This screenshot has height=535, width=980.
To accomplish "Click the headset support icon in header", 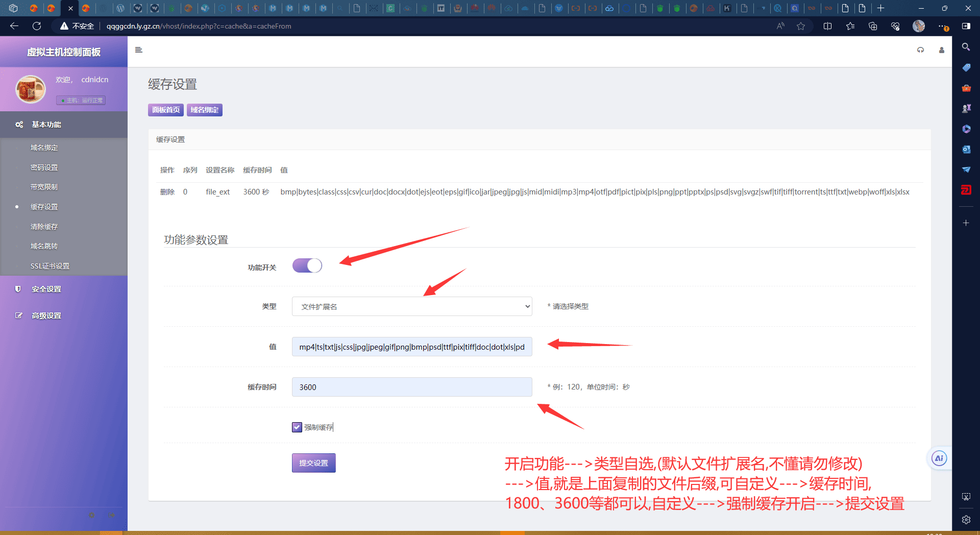I will (x=920, y=50).
